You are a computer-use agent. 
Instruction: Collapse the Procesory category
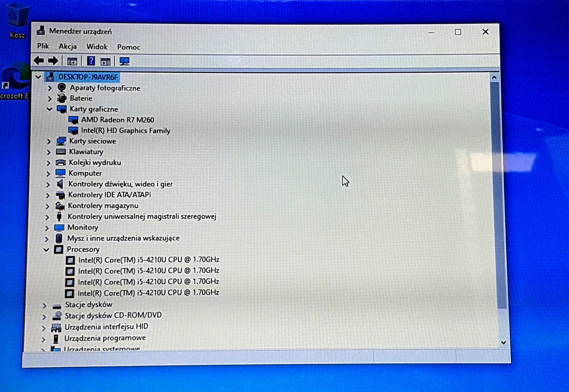46,250
